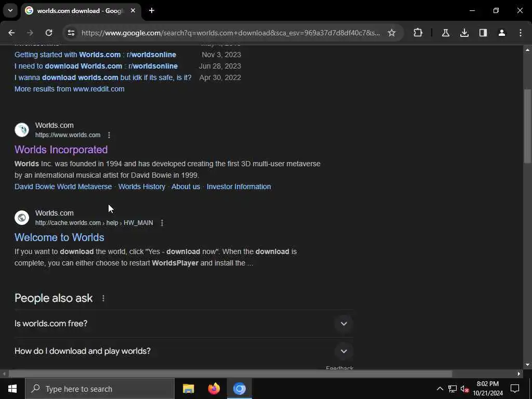Open 'I wanna download worlds.com' Reddit link
Viewport: 532px width, 399px height.
103,78
